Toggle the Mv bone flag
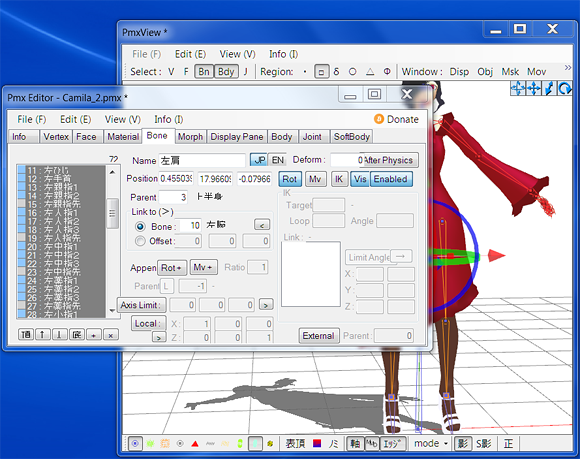The width and height of the screenshot is (580, 459). [315, 179]
